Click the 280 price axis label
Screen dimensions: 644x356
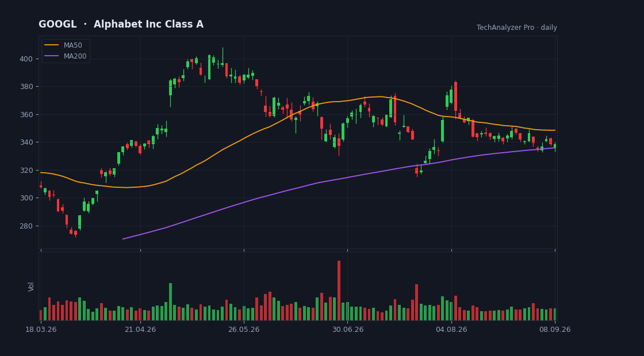(26, 226)
